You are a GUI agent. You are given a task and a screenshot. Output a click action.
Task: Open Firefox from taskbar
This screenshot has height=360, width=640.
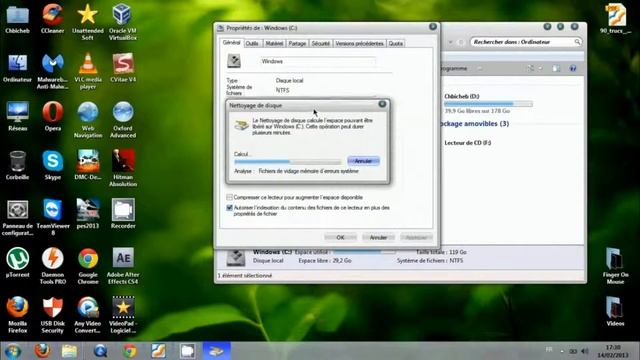point(42,351)
